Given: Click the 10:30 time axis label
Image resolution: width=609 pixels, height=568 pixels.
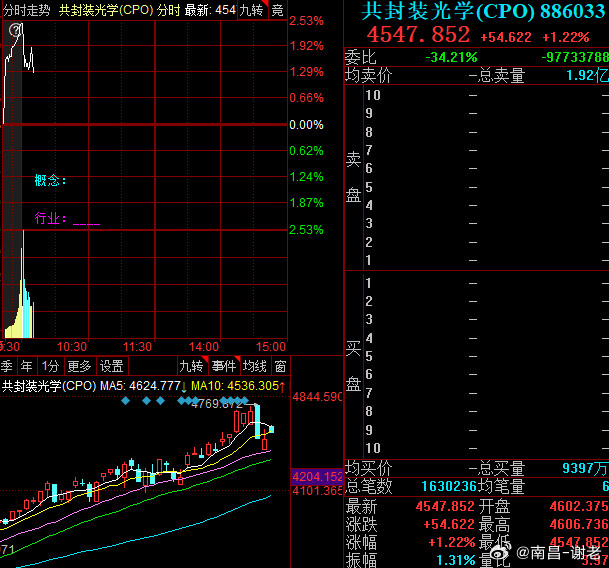Looking at the screenshot, I should [72, 347].
